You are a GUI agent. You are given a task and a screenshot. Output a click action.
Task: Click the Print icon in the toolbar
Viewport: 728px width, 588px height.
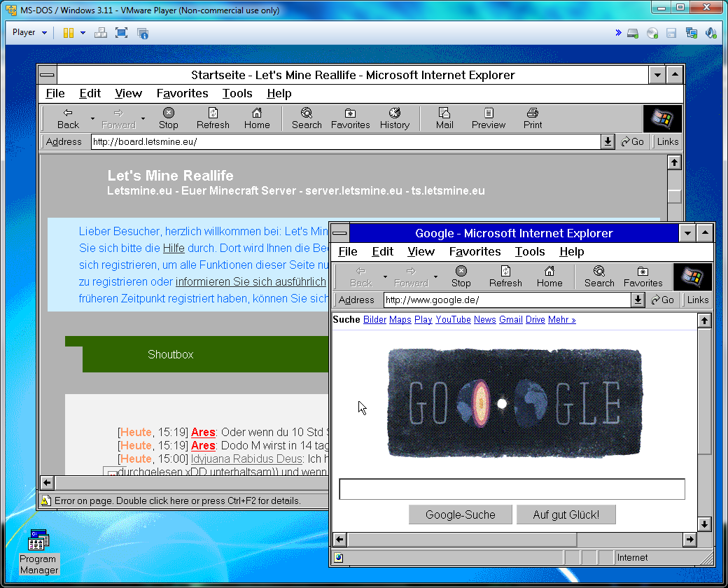click(532, 118)
